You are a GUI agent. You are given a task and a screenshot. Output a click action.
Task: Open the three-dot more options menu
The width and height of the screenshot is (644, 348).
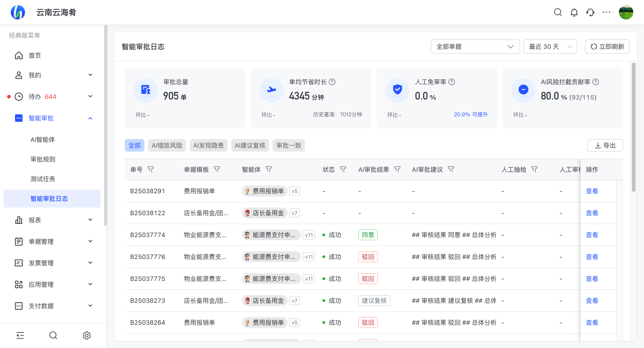coord(606,12)
